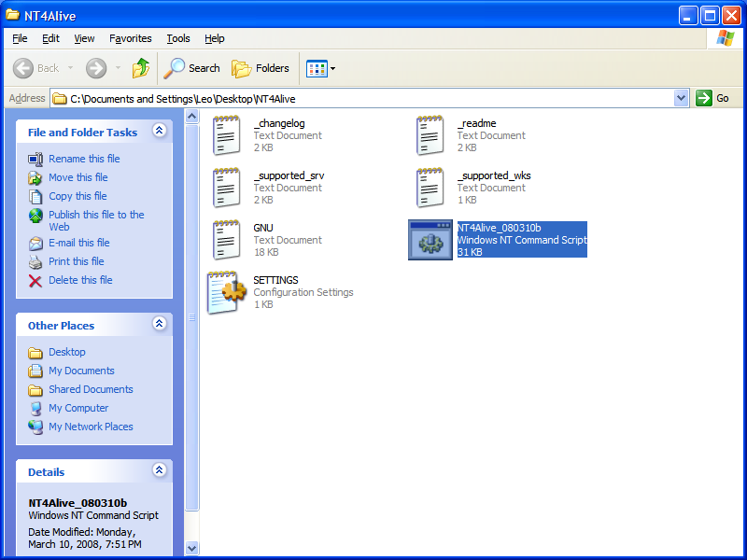Viewport: 747px width, 560px height.
Task: Go to Desktop in Other Places
Action: [x=67, y=352]
